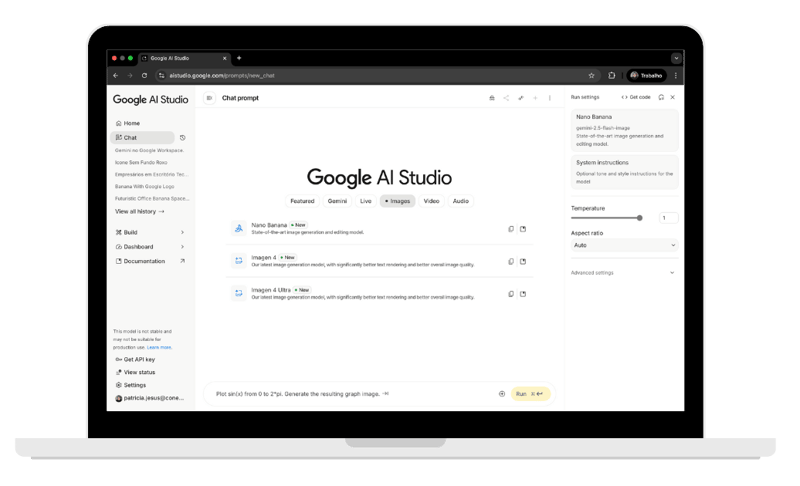Copy Nano Banana model name icon

(x=511, y=229)
